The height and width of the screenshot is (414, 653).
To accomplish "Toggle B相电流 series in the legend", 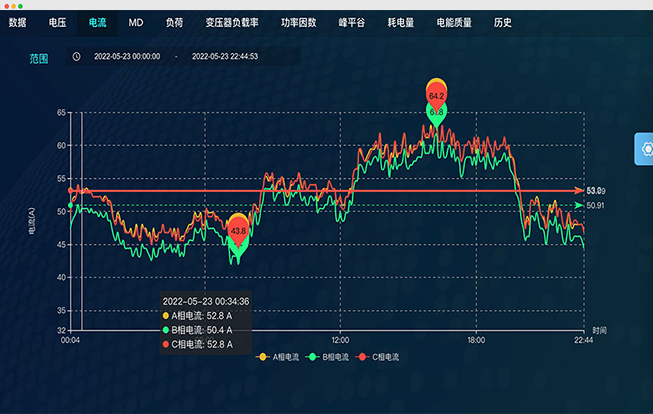I will (x=326, y=356).
